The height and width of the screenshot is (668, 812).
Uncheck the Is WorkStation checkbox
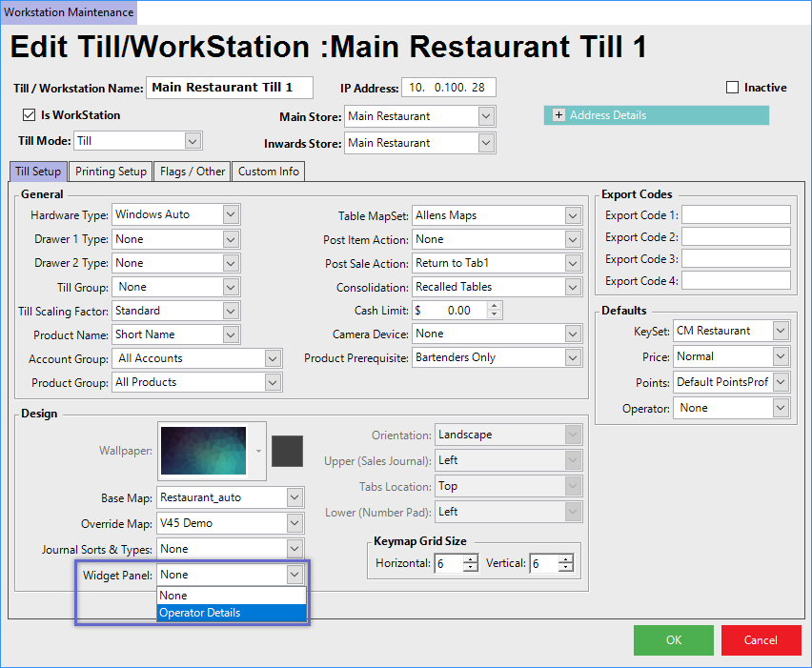29,115
